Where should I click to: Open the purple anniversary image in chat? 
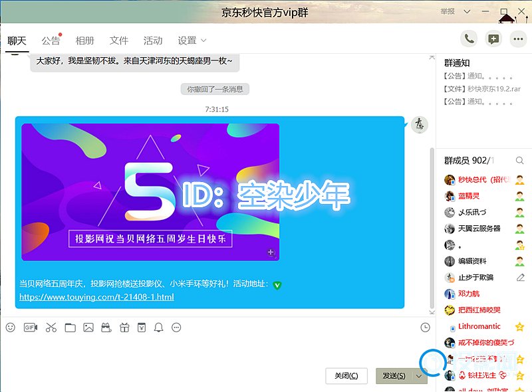click(x=150, y=192)
